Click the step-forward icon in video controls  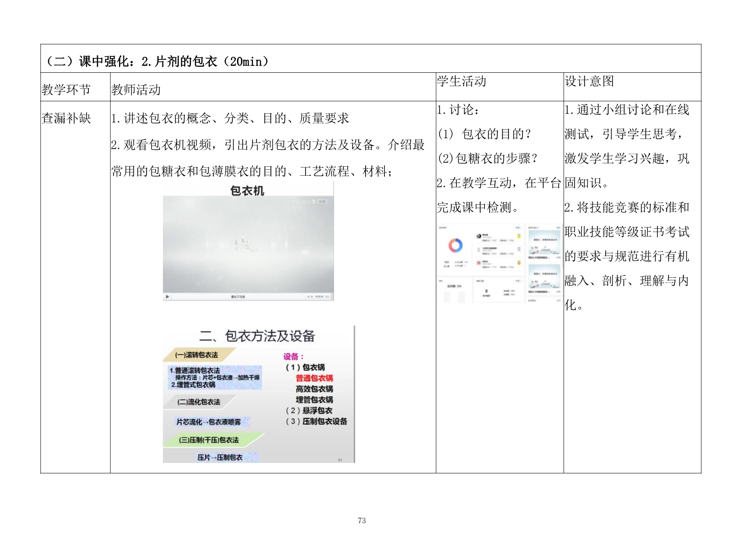click(x=312, y=297)
